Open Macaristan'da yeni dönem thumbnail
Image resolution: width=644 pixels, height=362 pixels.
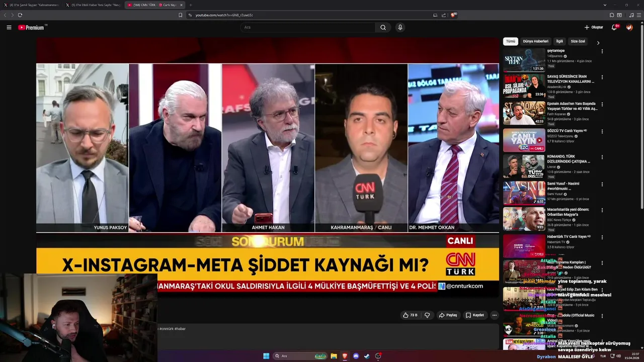524,219
